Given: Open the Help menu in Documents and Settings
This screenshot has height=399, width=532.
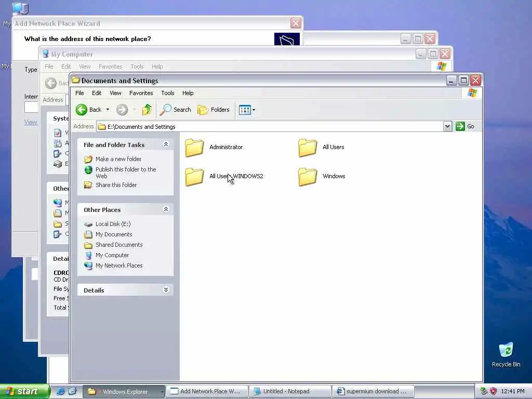Looking at the screenshot, I should [188, 93].
